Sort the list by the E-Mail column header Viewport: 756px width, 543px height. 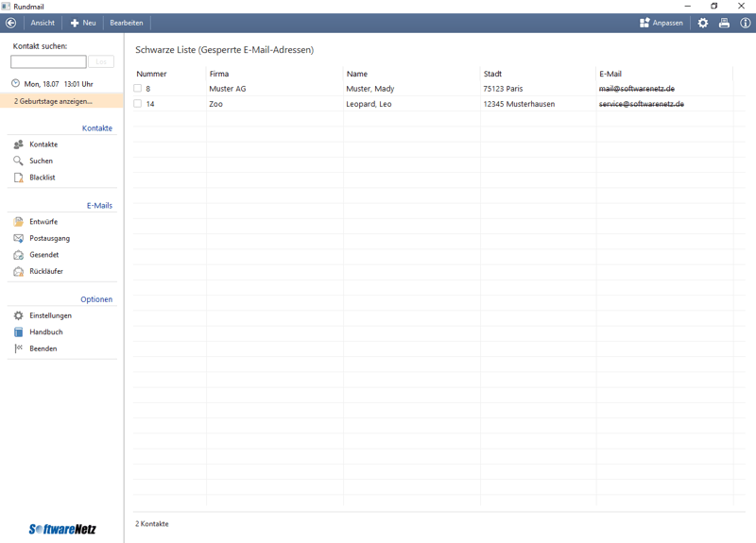[610, 74]
